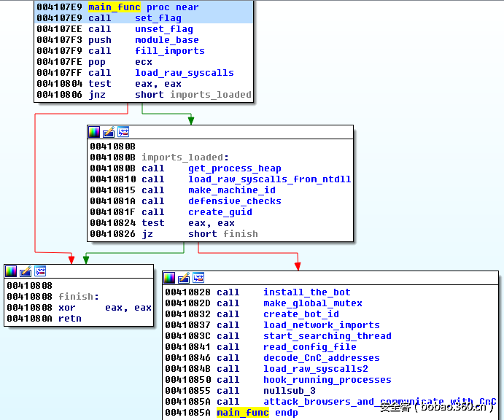This screenshot has width=504, height=420.
Task: Click the group nodes icon on imports_loaded block
Action: [x=123, y=132]
